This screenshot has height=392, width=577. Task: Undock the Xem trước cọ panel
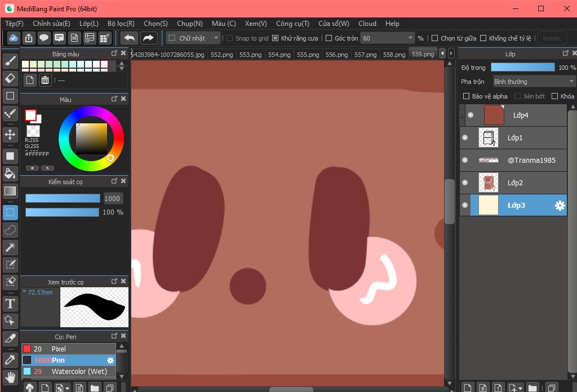pos(114,281)
